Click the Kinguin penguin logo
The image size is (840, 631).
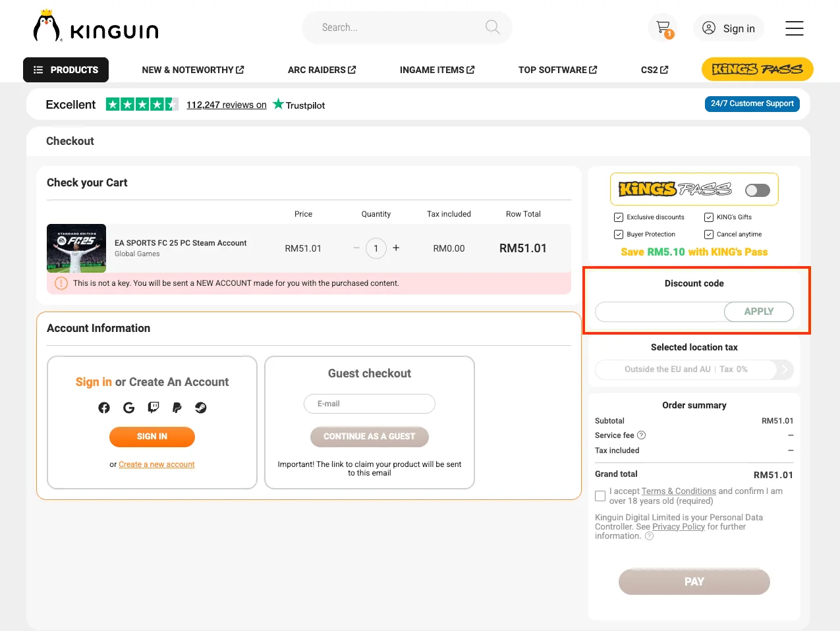pyautogui.click(x=96, y=26)
